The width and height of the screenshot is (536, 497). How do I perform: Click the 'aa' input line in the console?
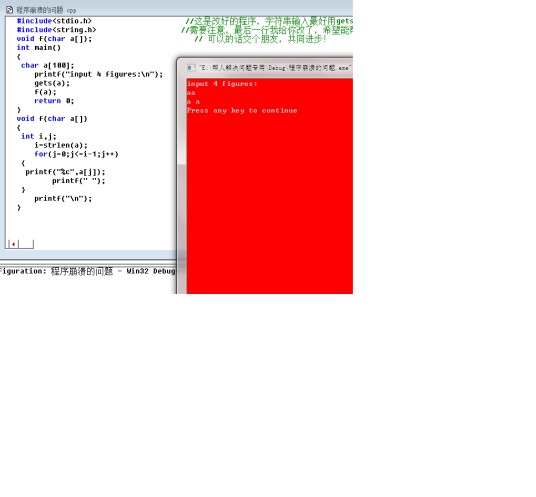[x=191, y=93]
